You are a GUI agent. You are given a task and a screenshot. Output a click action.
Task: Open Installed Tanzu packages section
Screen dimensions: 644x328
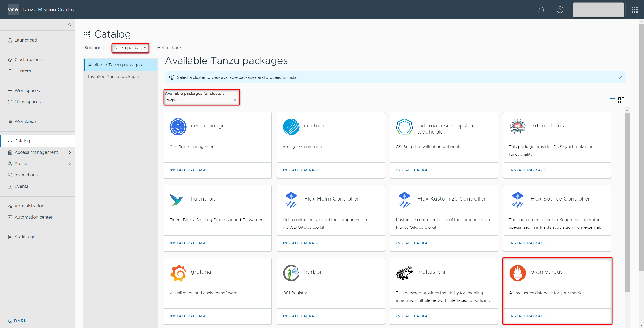(x=114, y=77)
